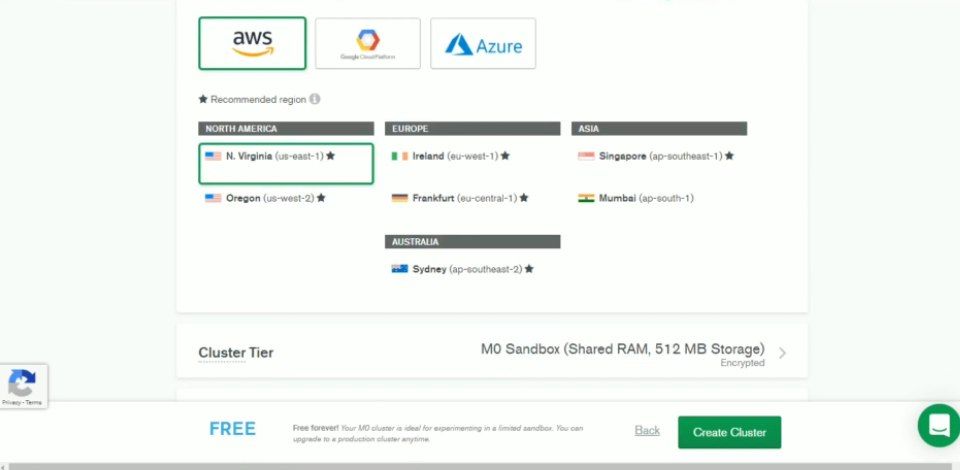Click the AUSTRALIA region header

point(472,242)
